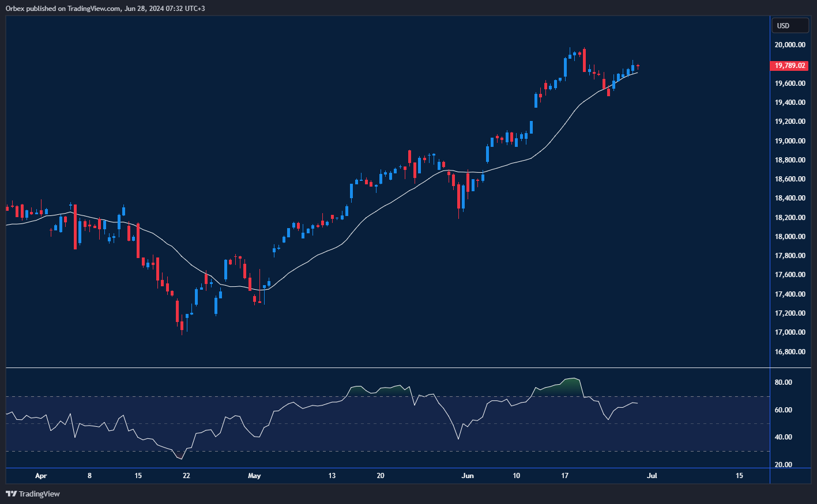Click the USD currency button
This screenshot has width=817, height=504.
[x=789, y=25]
